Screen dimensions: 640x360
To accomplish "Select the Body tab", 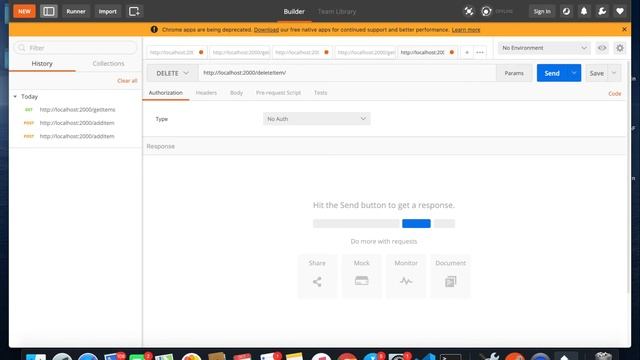I will click(236, 93).
